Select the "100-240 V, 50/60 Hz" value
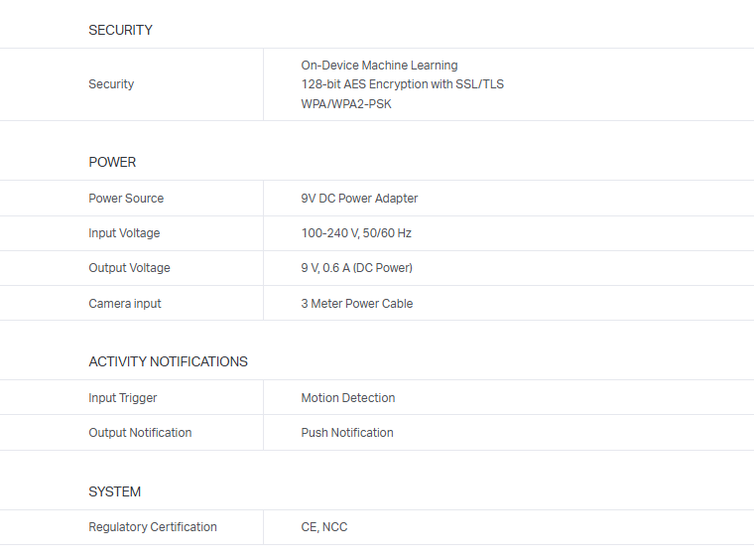 point(356,233)
